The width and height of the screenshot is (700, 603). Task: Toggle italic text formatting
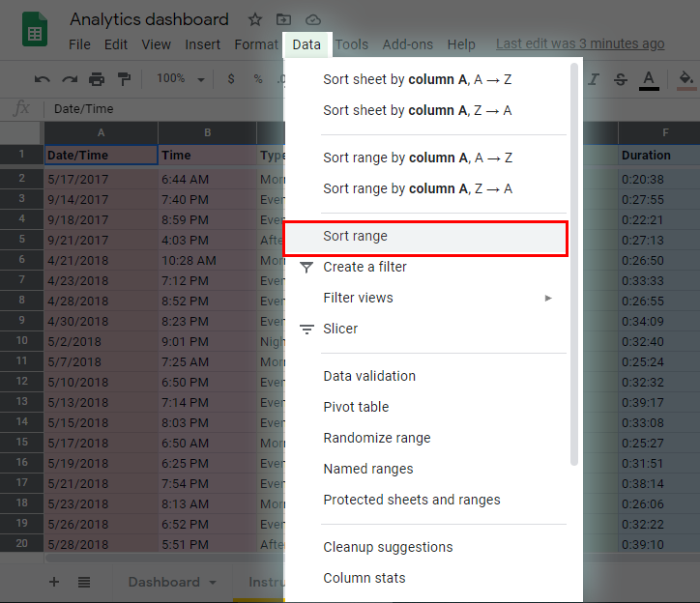pos(593,79)
